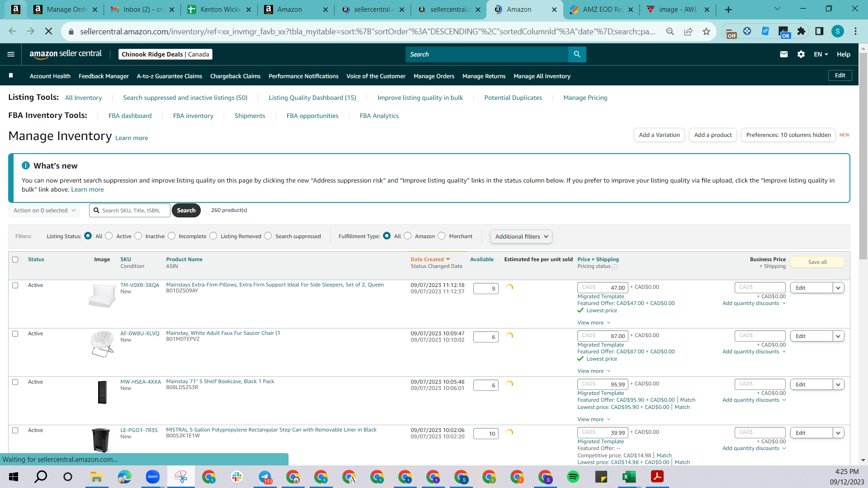Choose the Active listing status radio
The width and height of the screenshot is (868, 488).
coord(109,236)
